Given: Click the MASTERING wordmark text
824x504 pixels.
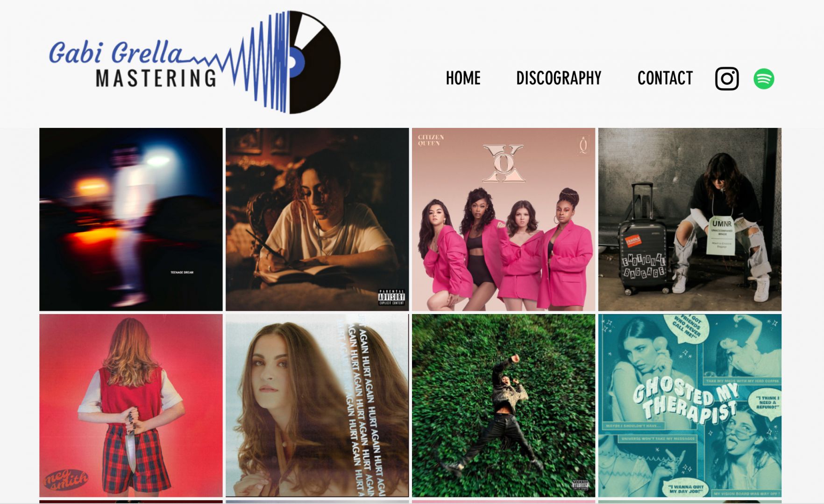Looking at the screenshot, I should [x=156, y=78].
